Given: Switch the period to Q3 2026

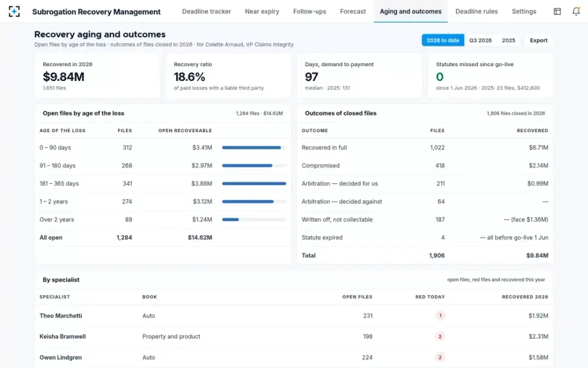Looking at the screenshot, I should (481, 40).
